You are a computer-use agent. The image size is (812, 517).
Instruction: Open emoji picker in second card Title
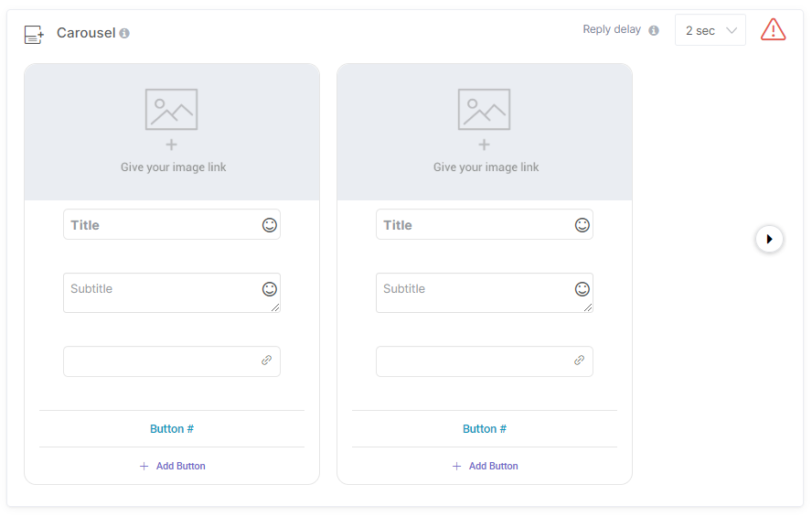pyautogui.click(x=582, y=225)
